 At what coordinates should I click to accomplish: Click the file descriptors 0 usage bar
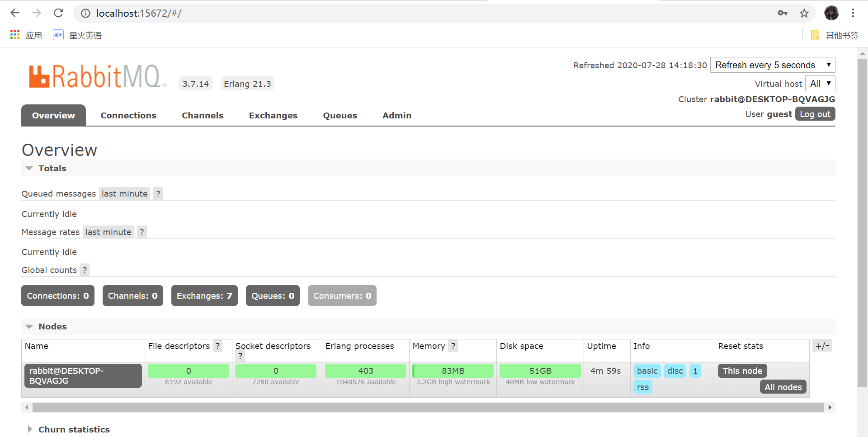pyautogui.click(x=189, y=371)
